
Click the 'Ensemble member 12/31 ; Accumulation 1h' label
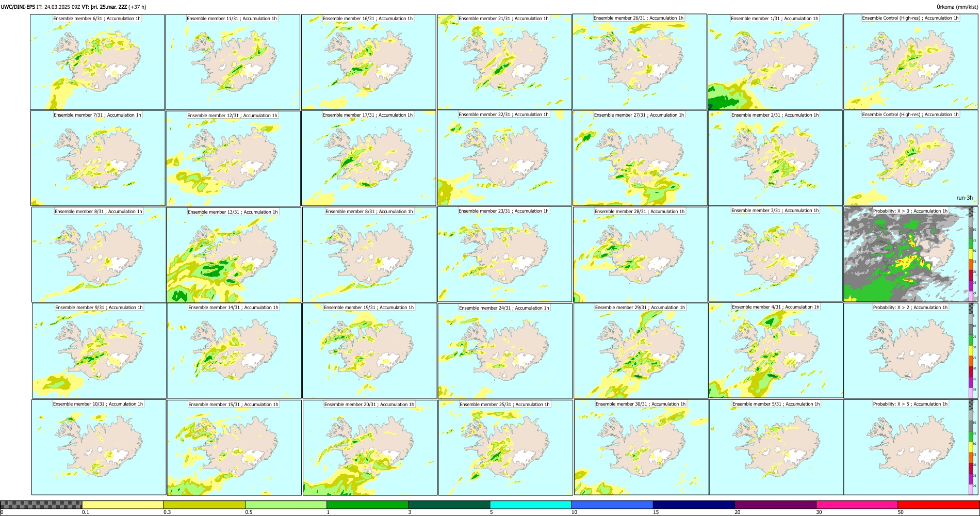[x=232, y=116]
